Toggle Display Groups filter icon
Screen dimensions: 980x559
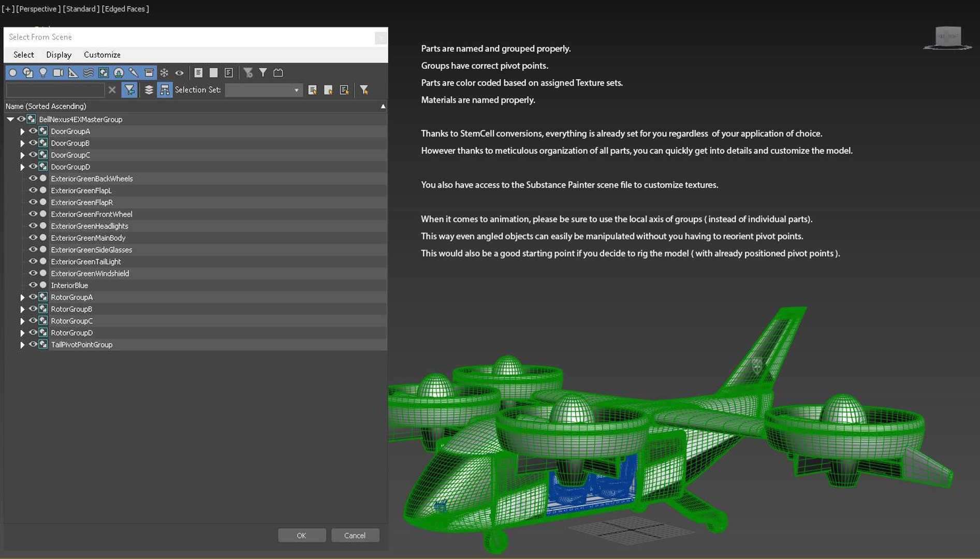[x=104, y=73]
